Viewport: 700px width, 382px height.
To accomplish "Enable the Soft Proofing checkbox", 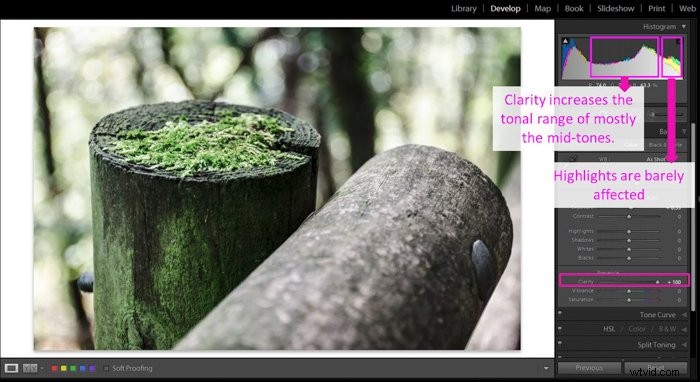I will coord(106,369).
